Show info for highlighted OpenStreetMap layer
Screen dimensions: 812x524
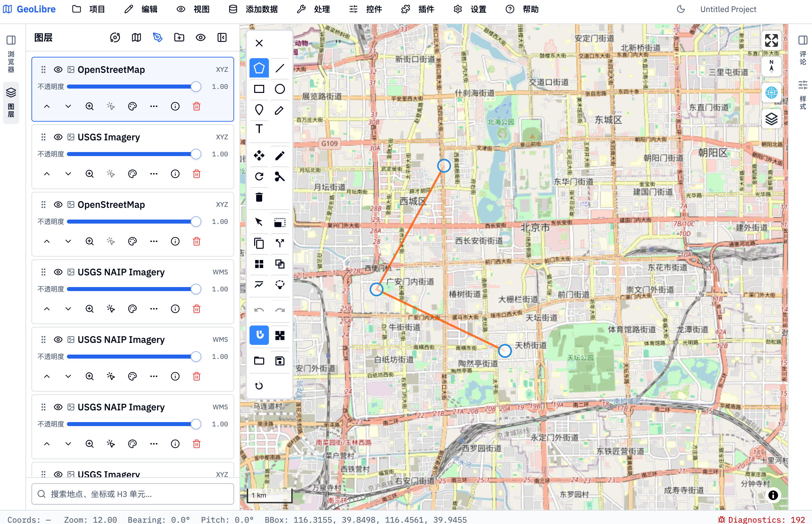(175, 107)
